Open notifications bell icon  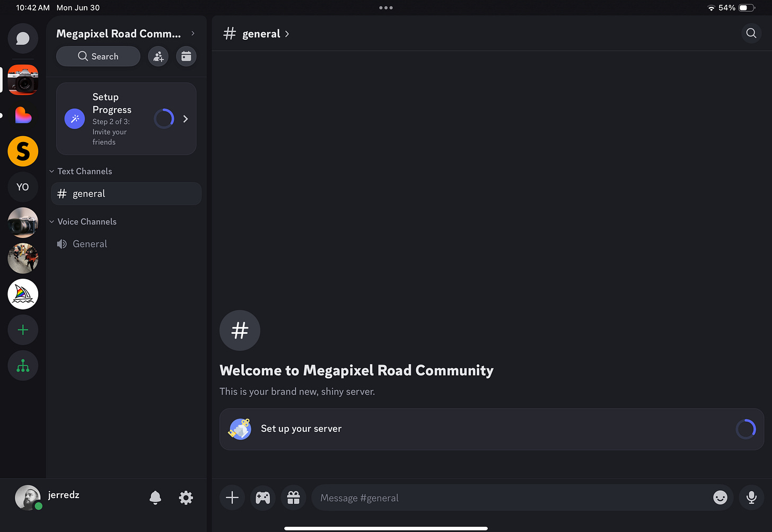point(155,498)
